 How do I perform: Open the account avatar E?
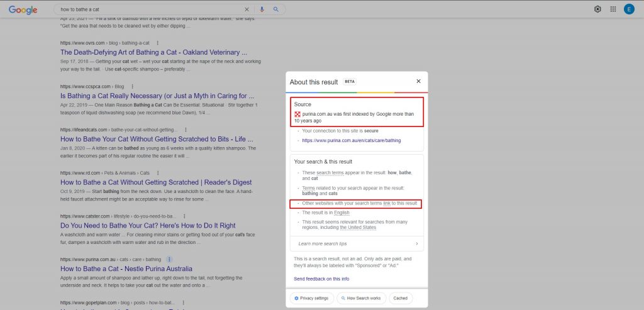pyautogui.click(x=629, y=9)
